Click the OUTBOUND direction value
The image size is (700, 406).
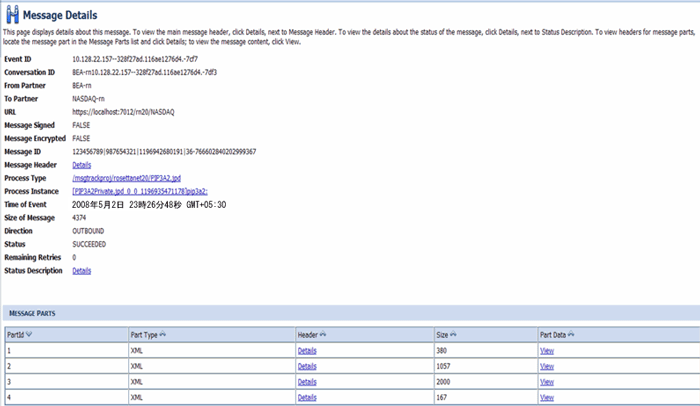pyautogui.click(x=88, y=231)
